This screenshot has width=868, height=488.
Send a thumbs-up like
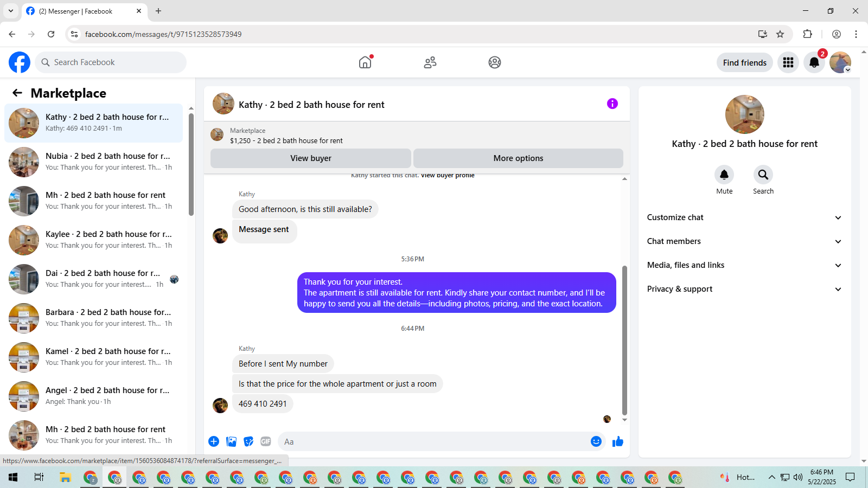tap(618, 441)
